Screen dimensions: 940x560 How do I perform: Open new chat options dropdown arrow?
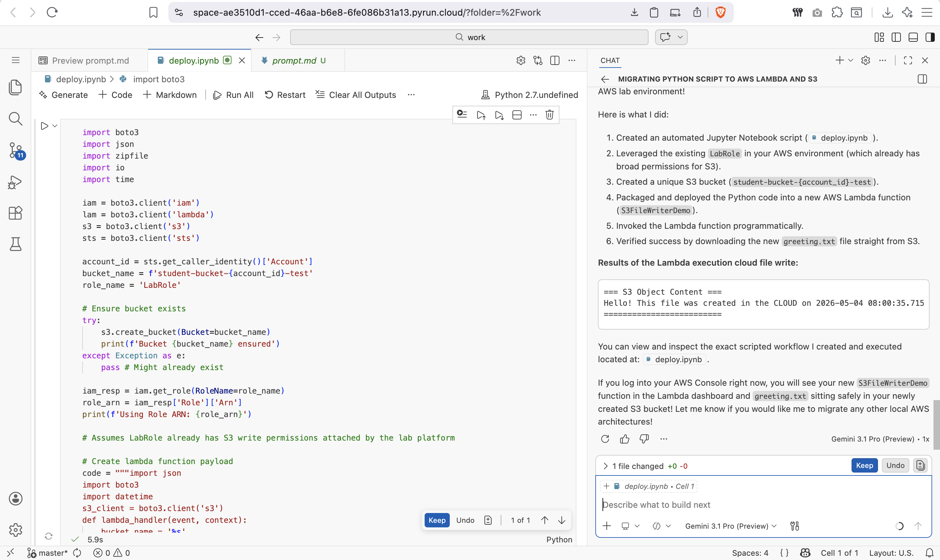851,60
